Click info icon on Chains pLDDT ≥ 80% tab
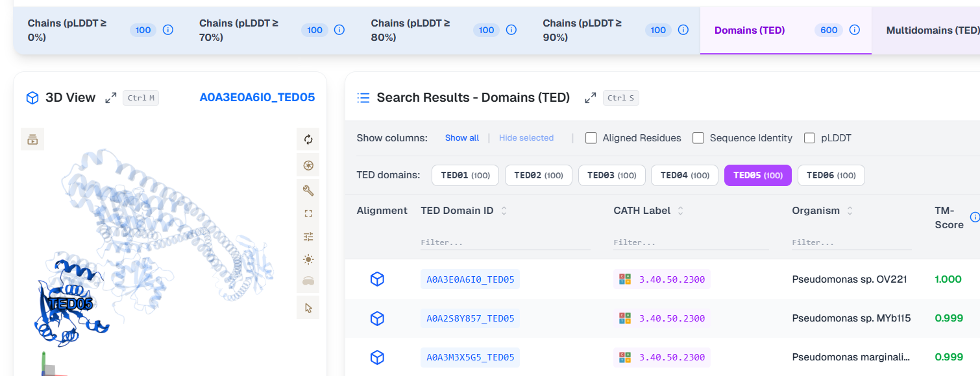The width and height of the screenshot is (980, 376). [511, 30]
